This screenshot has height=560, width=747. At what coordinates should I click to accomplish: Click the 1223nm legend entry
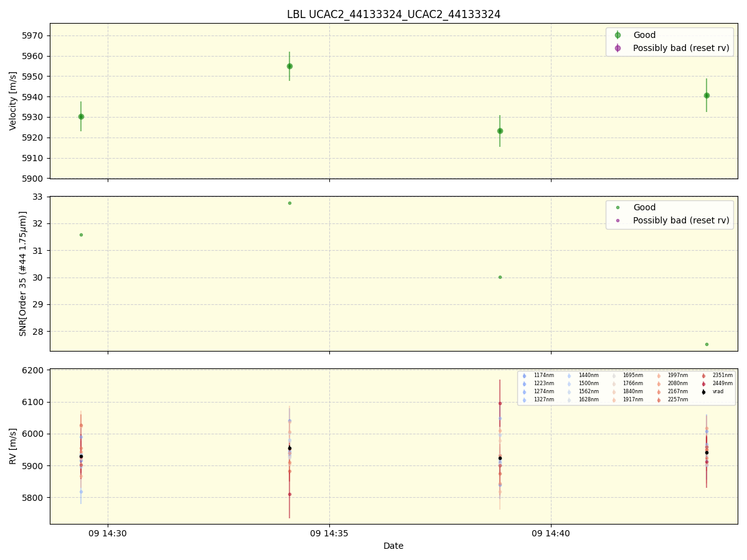click(543, 384)
